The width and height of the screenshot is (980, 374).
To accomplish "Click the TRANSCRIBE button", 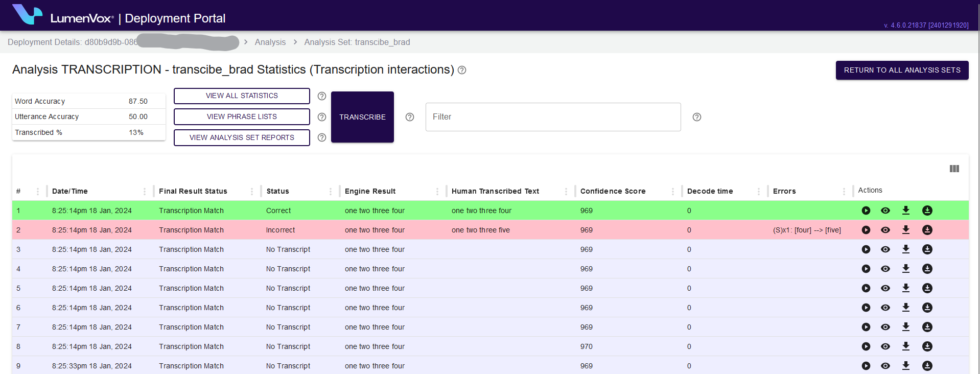I will [362, 117].
